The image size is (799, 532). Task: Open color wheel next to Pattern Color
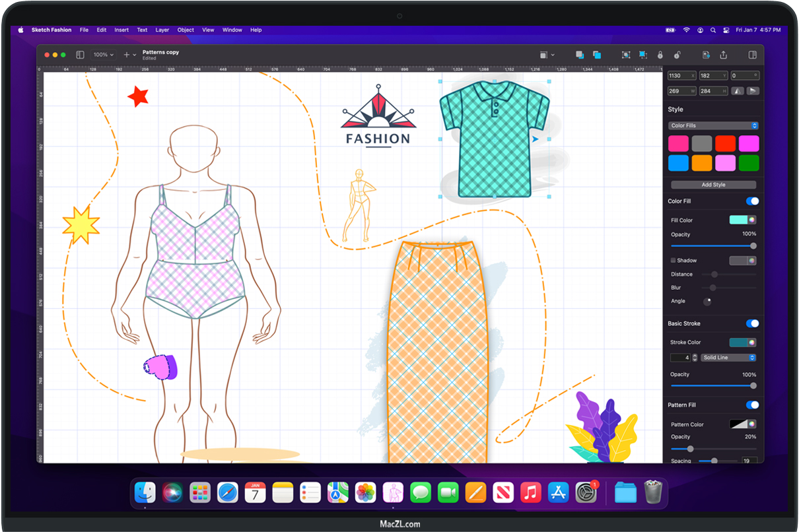click(751, 424)
